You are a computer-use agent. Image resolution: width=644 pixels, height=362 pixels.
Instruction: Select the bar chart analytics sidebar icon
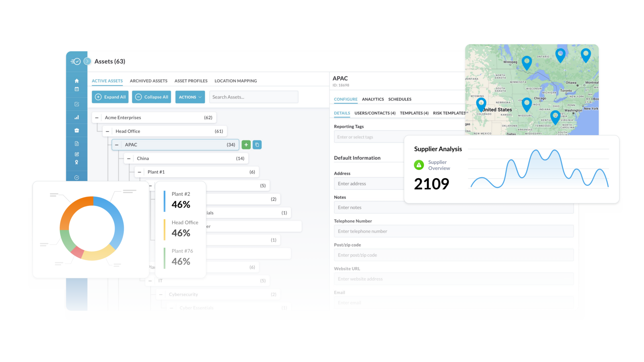(x=77, y=117)
